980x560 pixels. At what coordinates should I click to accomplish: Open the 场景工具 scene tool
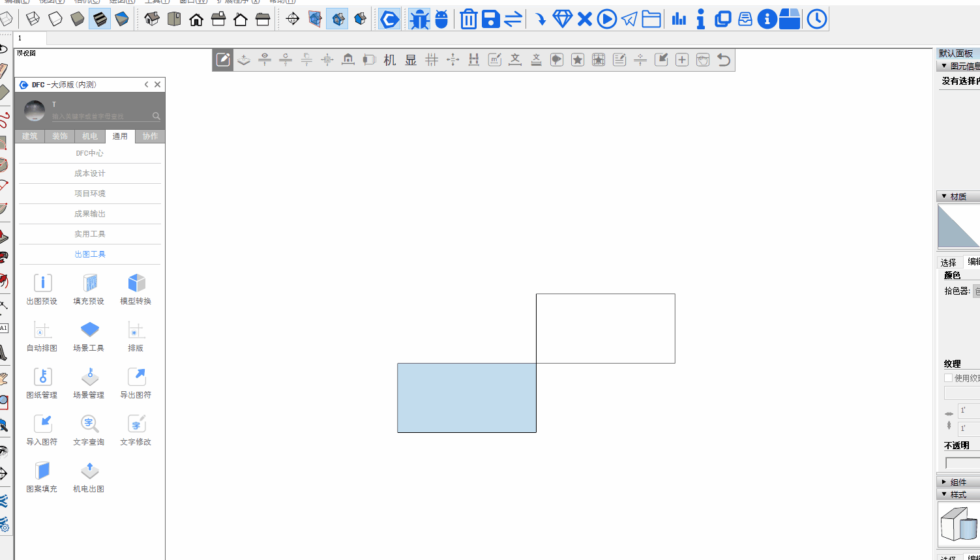(89, 336)
